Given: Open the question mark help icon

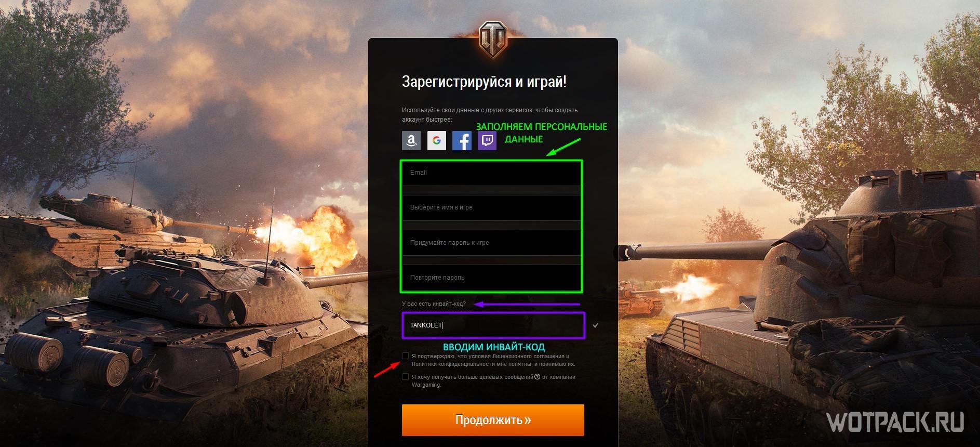Looking at the screenshot, I should 538,377.
